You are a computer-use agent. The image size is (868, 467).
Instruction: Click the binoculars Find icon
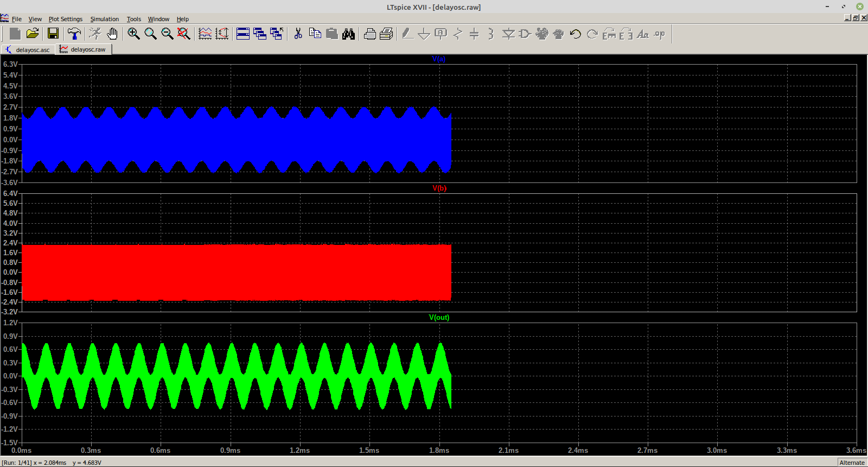(x=348, y=34)
